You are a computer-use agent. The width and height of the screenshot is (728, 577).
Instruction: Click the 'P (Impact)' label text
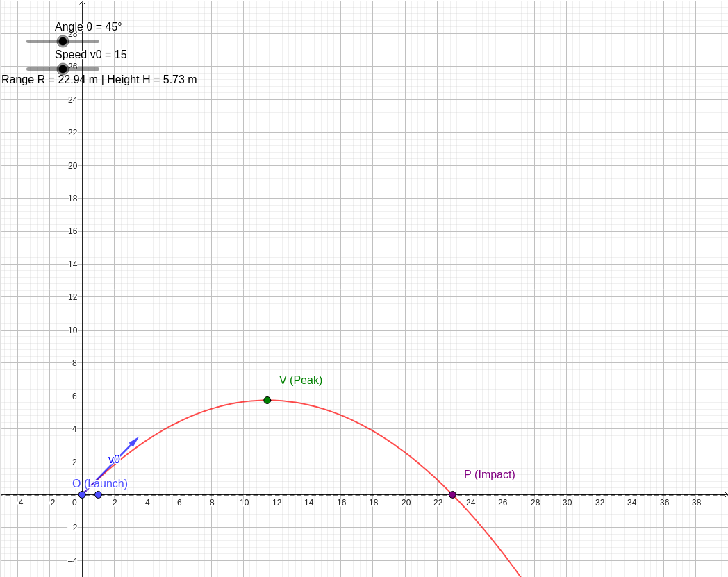pyautogui.click(x=489, y=474)
